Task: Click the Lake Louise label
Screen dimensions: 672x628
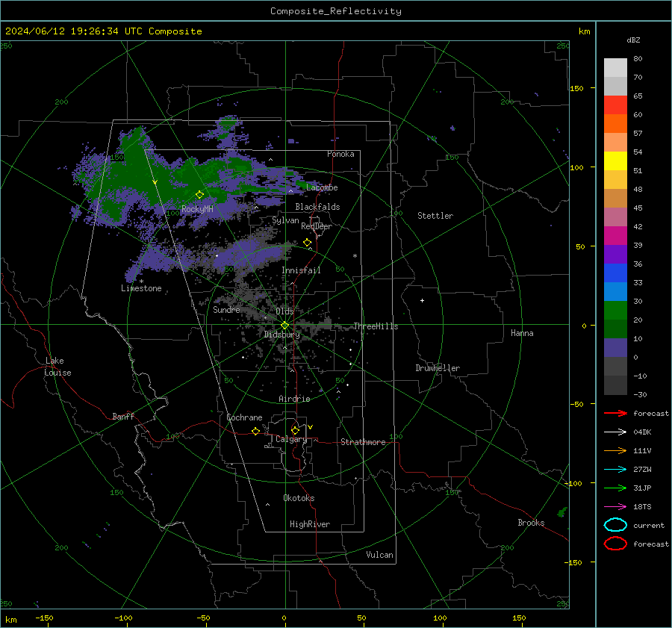Action: (57, 367)
